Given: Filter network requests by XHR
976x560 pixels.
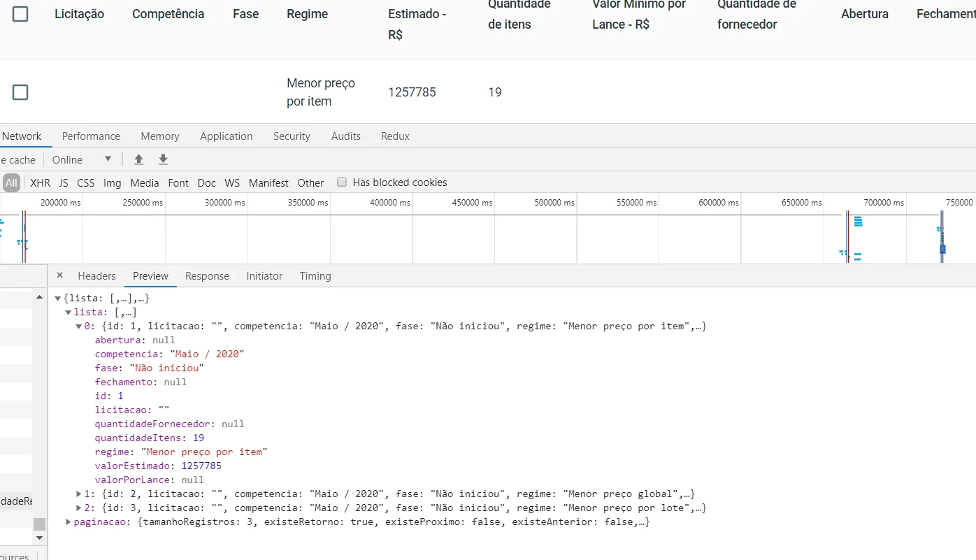Looking at the screenshot, I should (x=40, y=182).
